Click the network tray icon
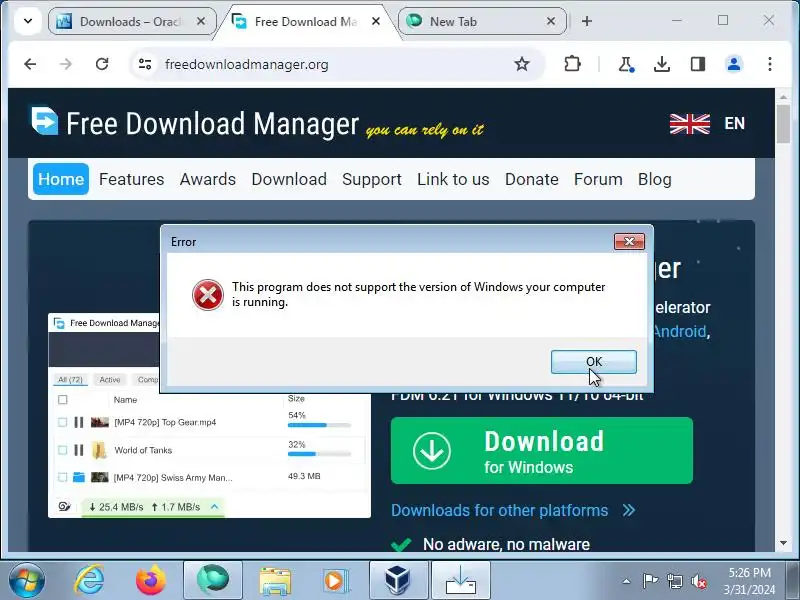800x600 pixels. point(674,581)
